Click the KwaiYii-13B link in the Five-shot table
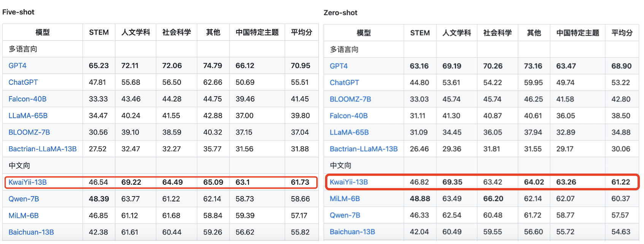This screenshot has width=644, height=244. coord(28,182)
